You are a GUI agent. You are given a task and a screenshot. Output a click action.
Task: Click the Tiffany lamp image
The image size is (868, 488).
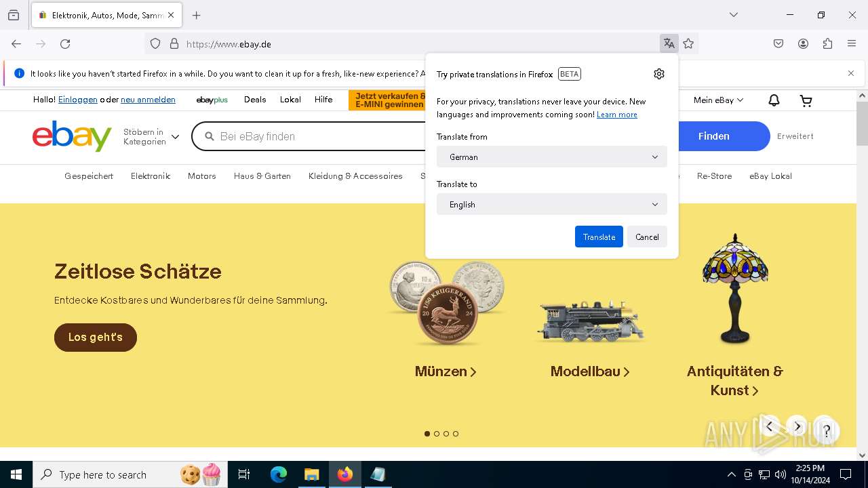[x=735, y=289]
